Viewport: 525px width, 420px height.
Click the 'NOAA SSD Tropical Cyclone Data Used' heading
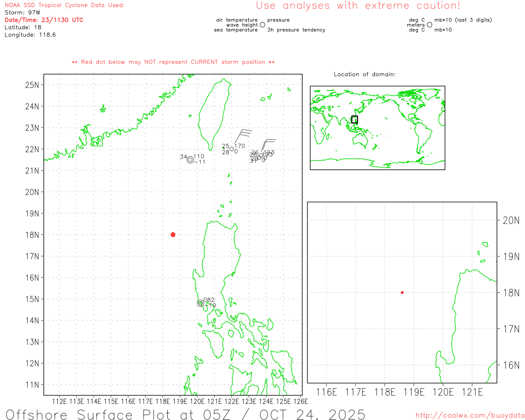pyautogui.click(x=64, y=5)
